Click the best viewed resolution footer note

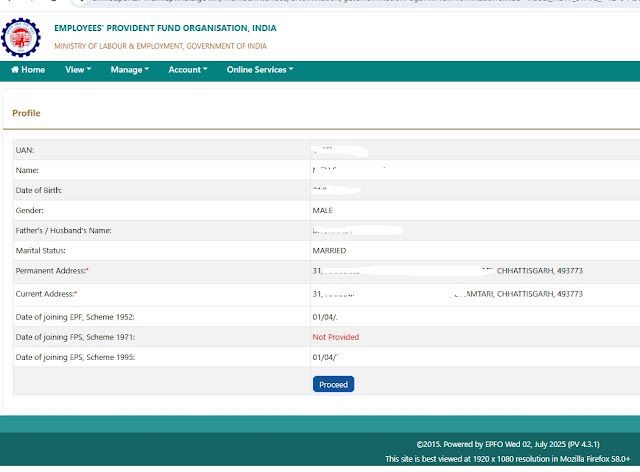(507, 459)
